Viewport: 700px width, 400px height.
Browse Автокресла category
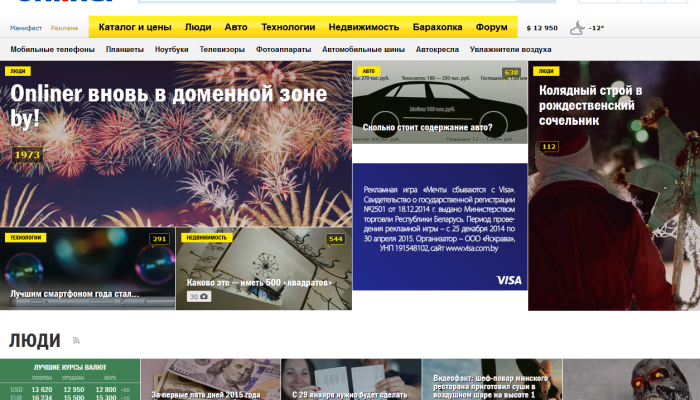click(437, 50)
